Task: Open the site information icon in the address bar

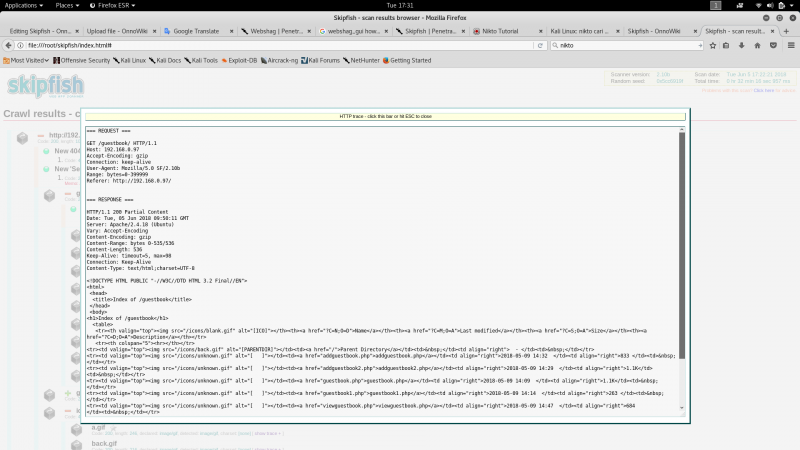Action: coord(20,45)
